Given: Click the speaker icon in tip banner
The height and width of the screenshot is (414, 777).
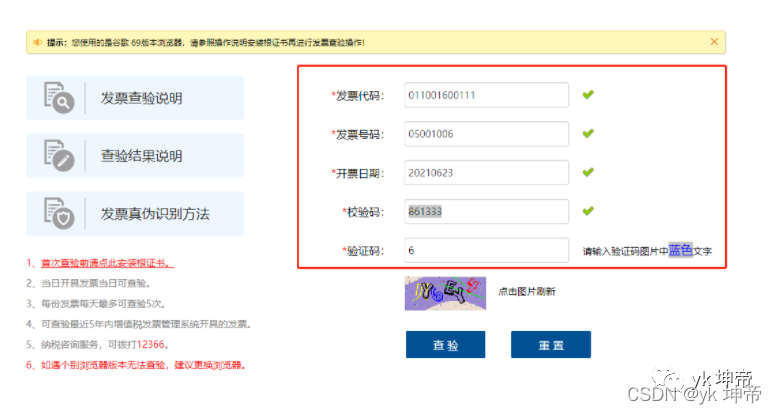Looking at the screenshot, I should pos(37,42).
